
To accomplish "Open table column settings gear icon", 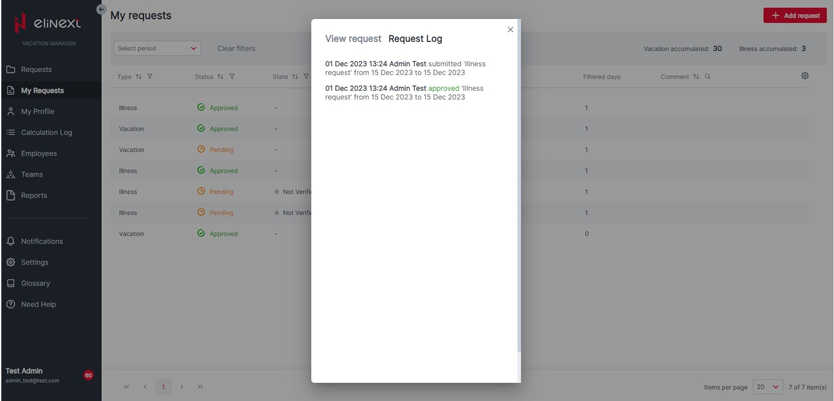I will (x=805, y=76).
